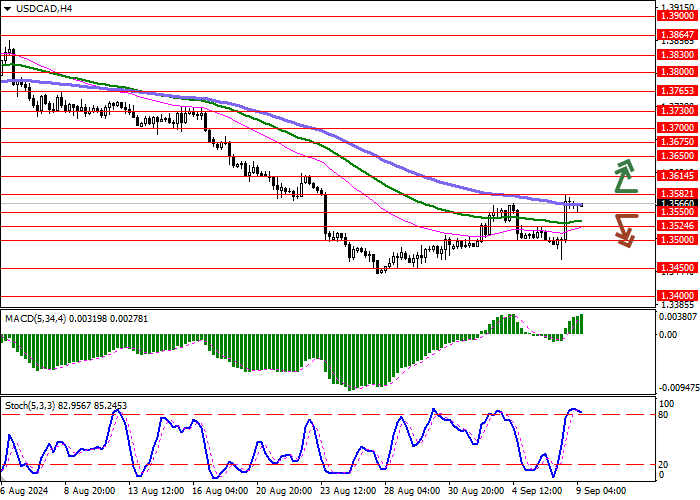Image resolution: width=700 pixels, height=500 pixels.
Task: Select the 1.37300 price level label
Action: [678, 111]
